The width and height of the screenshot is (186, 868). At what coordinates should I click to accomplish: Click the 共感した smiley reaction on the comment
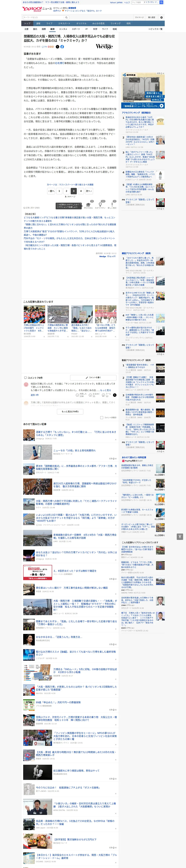pyautogui.click(x=81, y=395)
